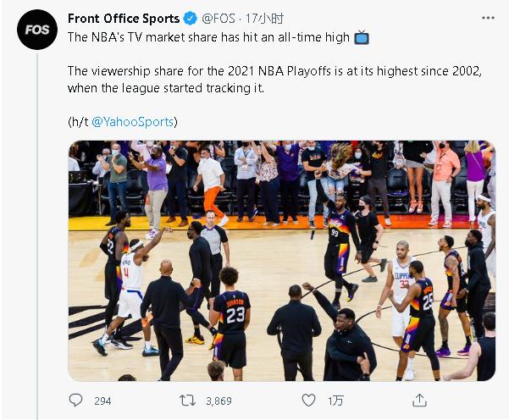Screen dimensions: 509x420
Task: Open the Front Office Sports profile name
Action: point(124,19)
